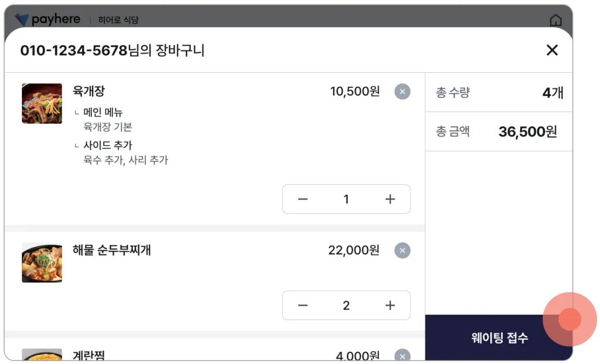600x364 pixels.
Task: Open the 계란찜 food thumbnail
Action: point(42,355)
